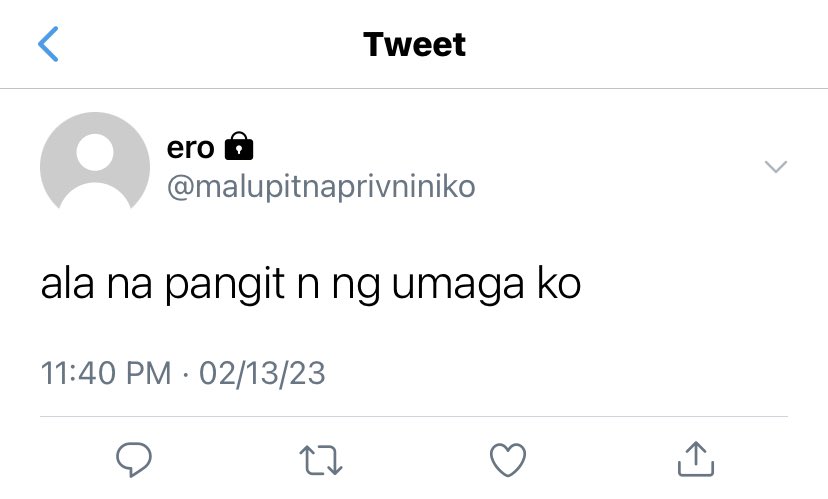Viewport: 828px width, 499px height.
Task: Expand tweet options chevron next to ero
Action: [776, 167]
